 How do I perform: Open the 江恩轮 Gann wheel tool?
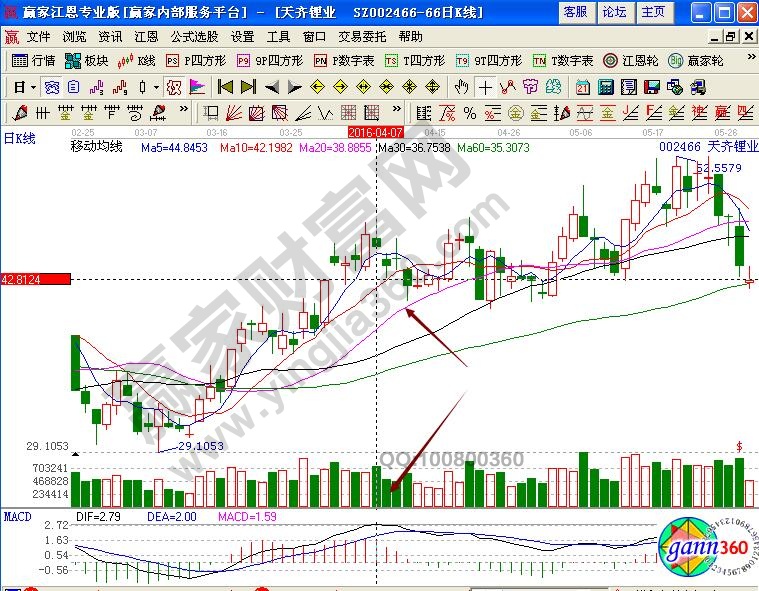(632, 60)
